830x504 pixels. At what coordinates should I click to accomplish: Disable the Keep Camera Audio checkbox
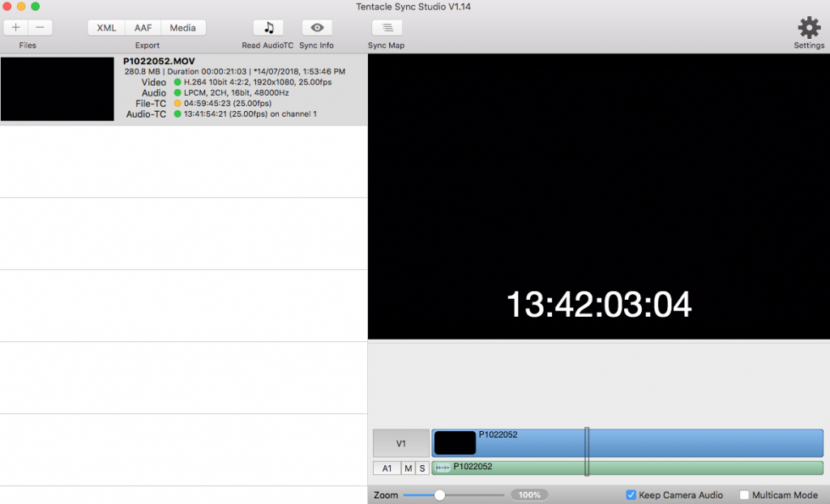(631, 495)
